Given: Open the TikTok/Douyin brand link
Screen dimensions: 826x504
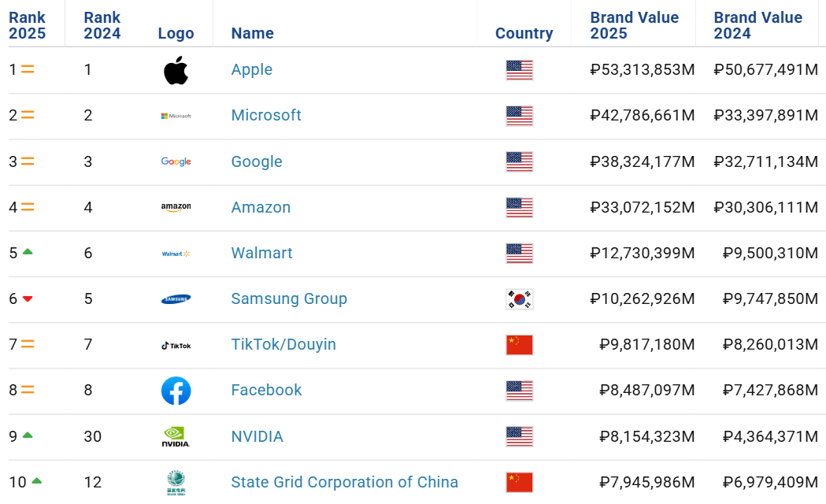Looking at the screenshot, I should pyautogui.click(x=283, y=344).
